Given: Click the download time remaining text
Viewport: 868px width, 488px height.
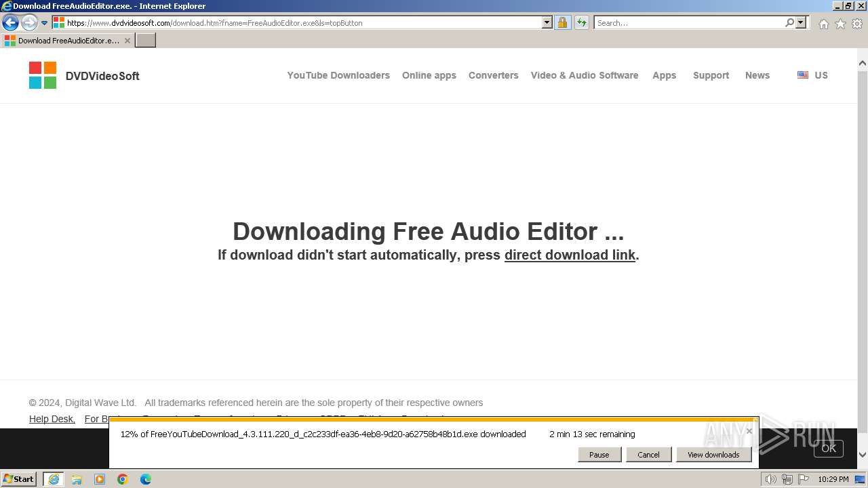Looking at the screenshot, I should [592, 434].
